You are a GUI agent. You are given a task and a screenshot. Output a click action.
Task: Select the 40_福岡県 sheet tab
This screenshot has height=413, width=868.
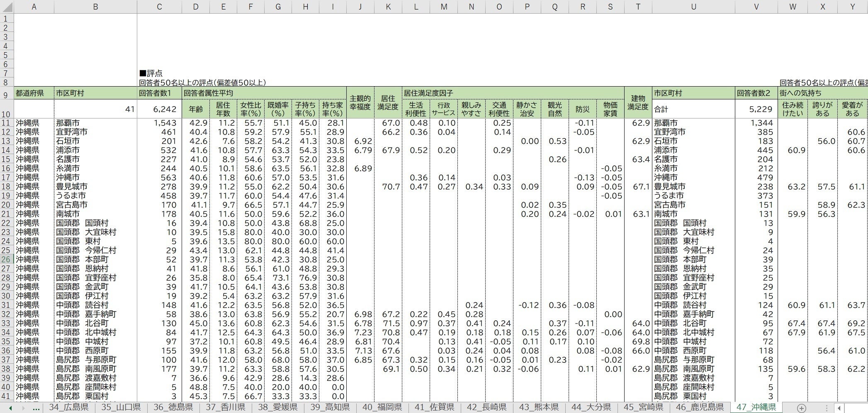click(x=382, y=407)
